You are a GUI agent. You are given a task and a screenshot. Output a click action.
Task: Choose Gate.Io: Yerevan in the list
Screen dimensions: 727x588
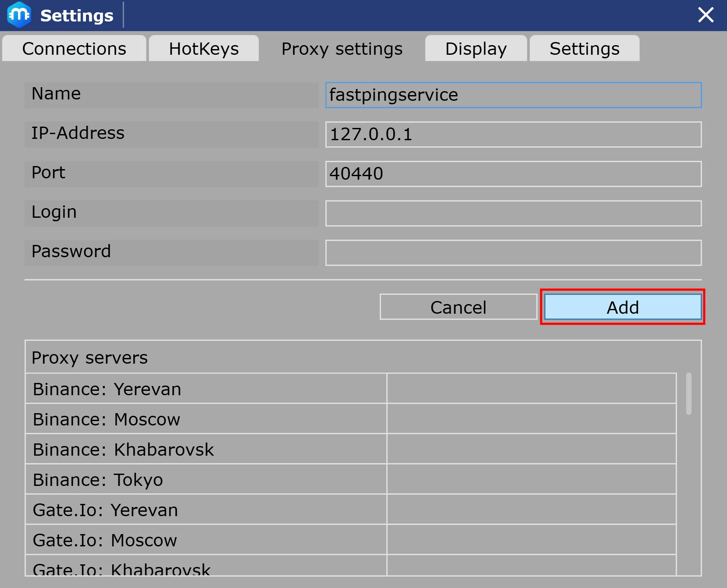pyautogui.click(x=206, y=510)
